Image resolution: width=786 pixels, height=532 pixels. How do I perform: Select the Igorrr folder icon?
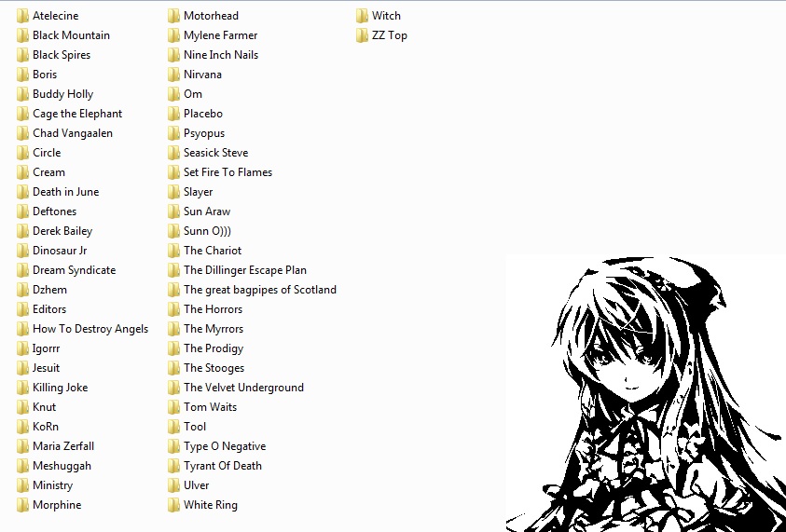pyautogui.click(x=22, y=348)
